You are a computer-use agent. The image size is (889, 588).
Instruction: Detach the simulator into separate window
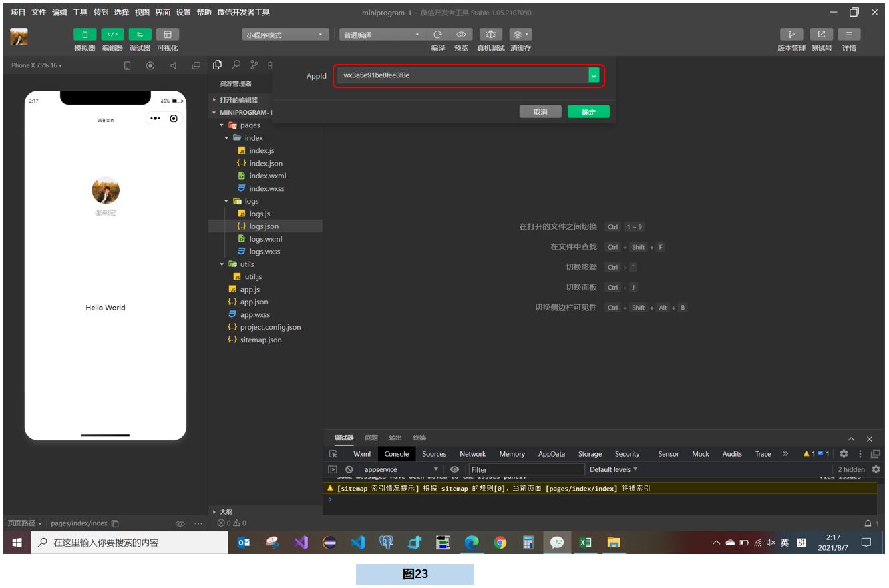(x=196, y=65)
